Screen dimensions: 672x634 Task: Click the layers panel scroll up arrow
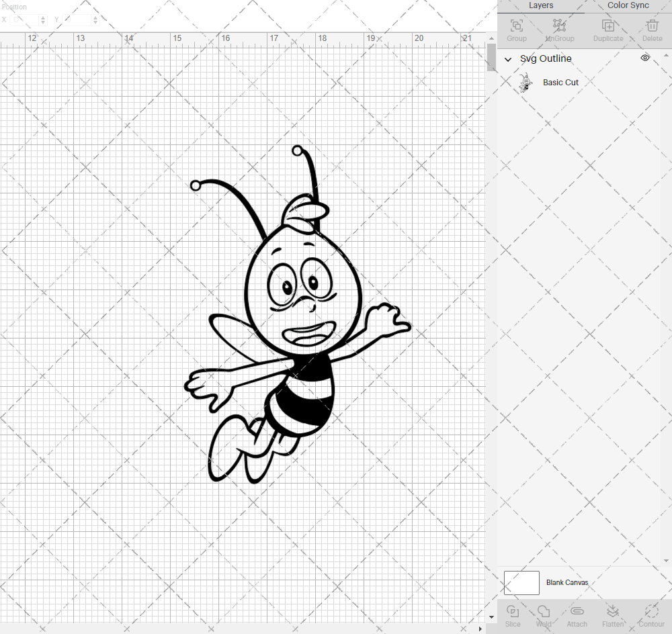click(666, 56)
